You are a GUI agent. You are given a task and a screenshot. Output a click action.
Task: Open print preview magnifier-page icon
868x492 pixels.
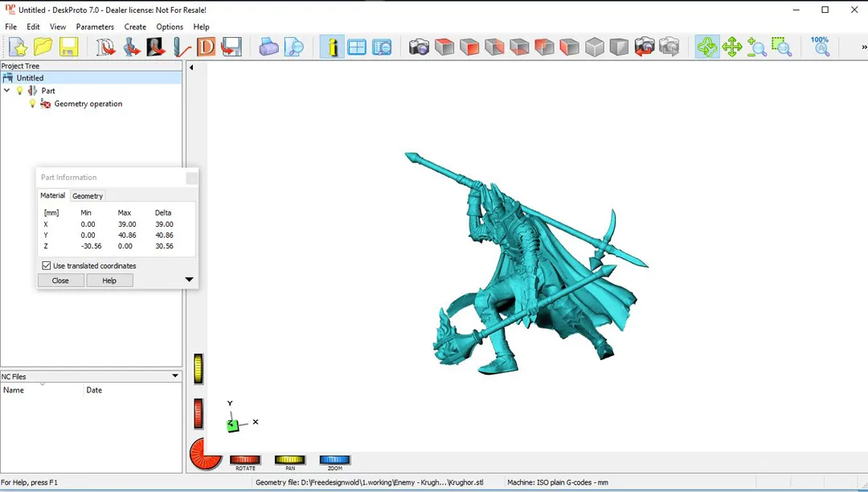tap(294, 47)
